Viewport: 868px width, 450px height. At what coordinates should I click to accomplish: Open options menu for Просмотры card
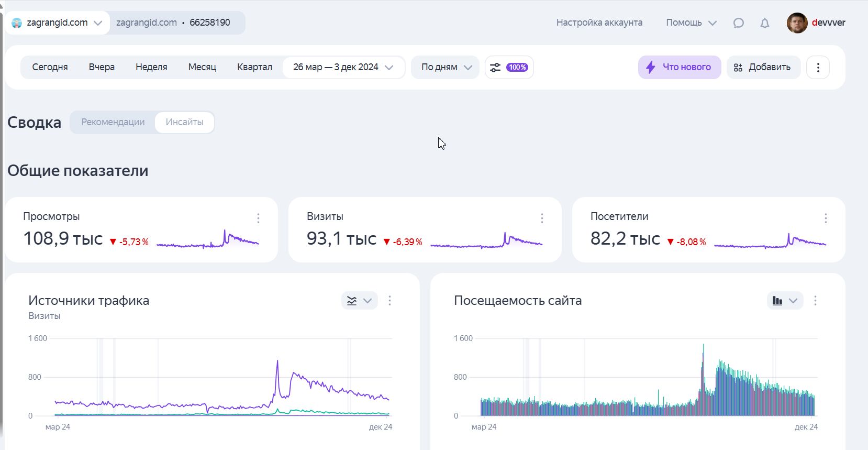(x=258, y=218)
